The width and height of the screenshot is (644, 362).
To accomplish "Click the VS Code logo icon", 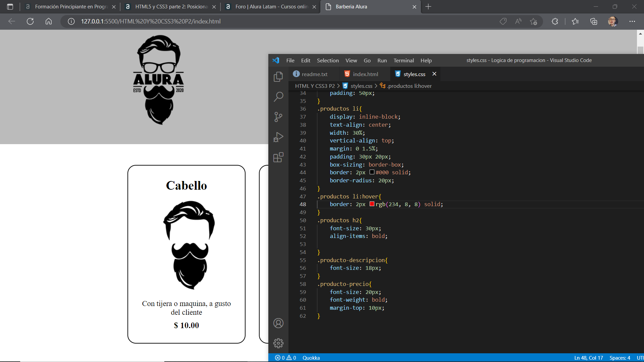I will [276, 60].
